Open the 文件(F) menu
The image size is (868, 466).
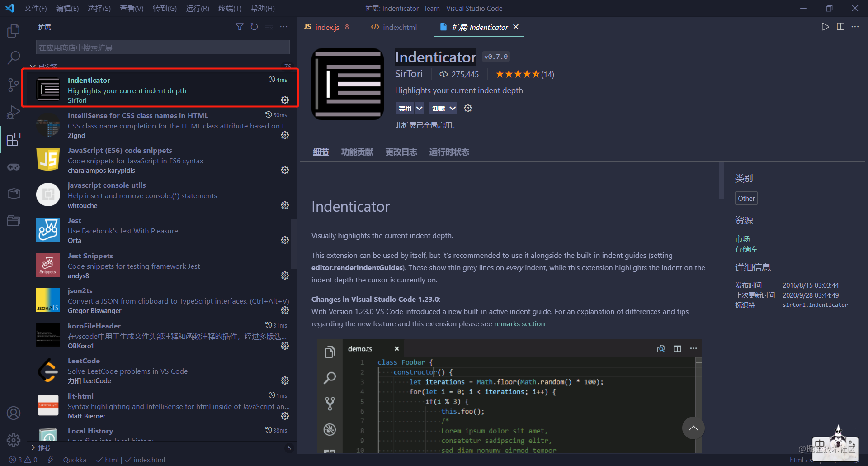pyautogui.click(x=35, y=9)
